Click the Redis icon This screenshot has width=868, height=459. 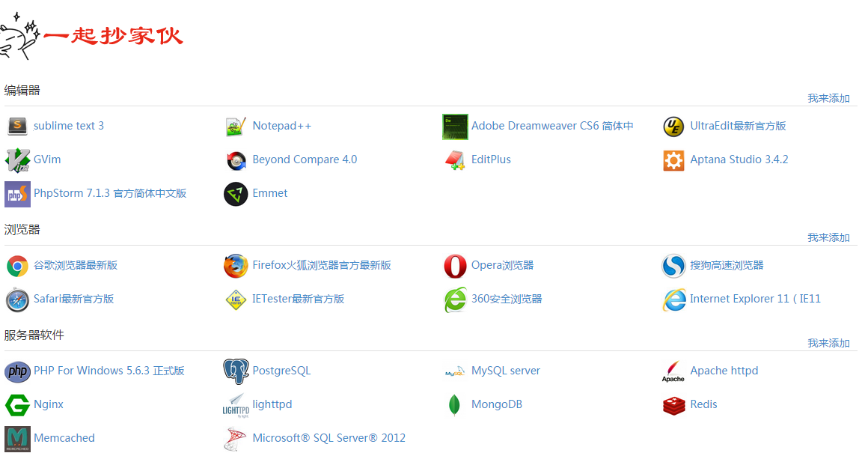(x=673, y=405)
